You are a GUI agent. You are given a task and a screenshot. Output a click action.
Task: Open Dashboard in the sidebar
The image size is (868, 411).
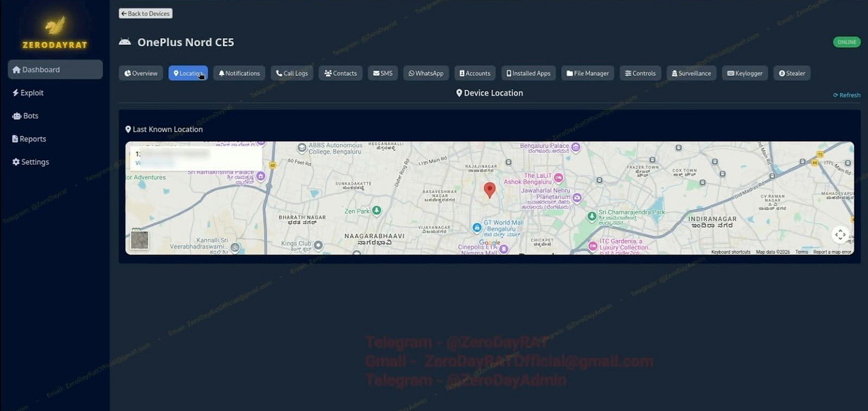click(55, 70)
